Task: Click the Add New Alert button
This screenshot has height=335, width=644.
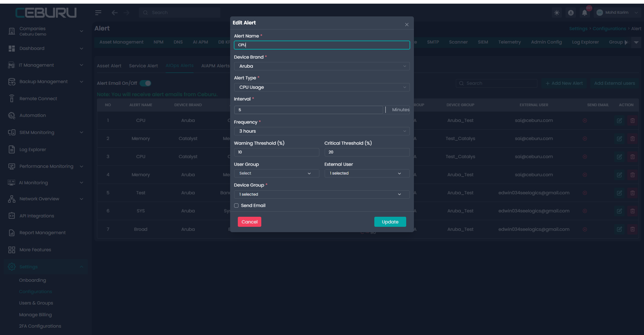Action: (x=564, y=83)
